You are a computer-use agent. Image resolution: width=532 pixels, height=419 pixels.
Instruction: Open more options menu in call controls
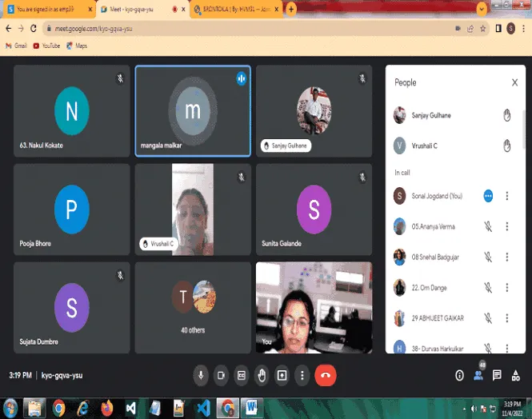[302, 375]
